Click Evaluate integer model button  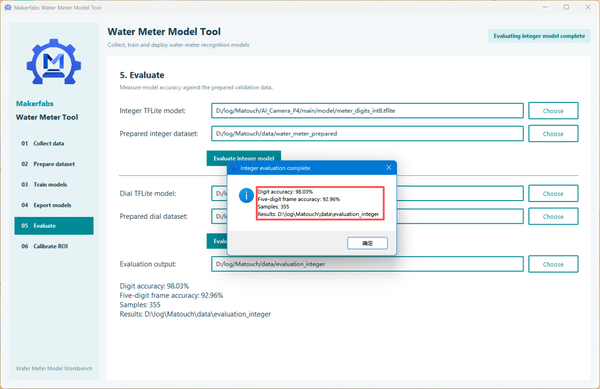(x=244, y=158)
